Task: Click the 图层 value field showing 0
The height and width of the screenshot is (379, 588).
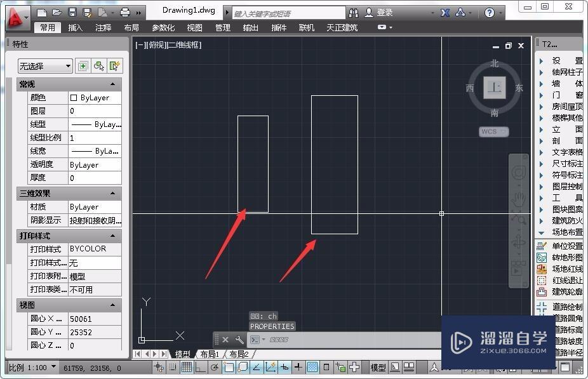Action: [95, 111]
